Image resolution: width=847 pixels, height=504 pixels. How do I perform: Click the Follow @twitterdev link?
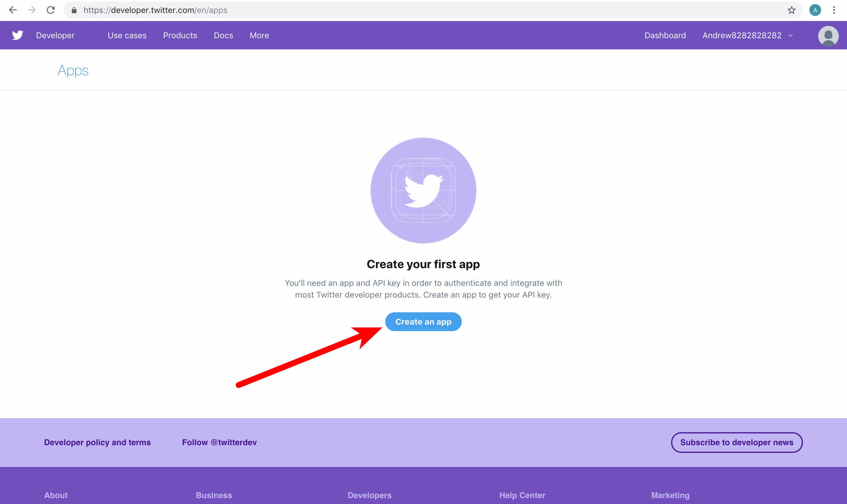pos(219,442)
